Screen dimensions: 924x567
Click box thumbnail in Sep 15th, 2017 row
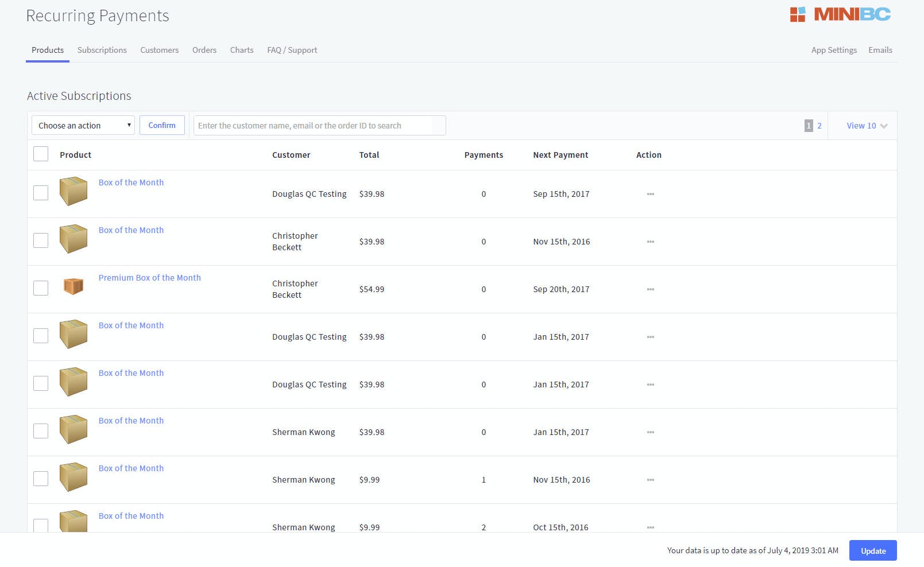(x=74, y=191)
